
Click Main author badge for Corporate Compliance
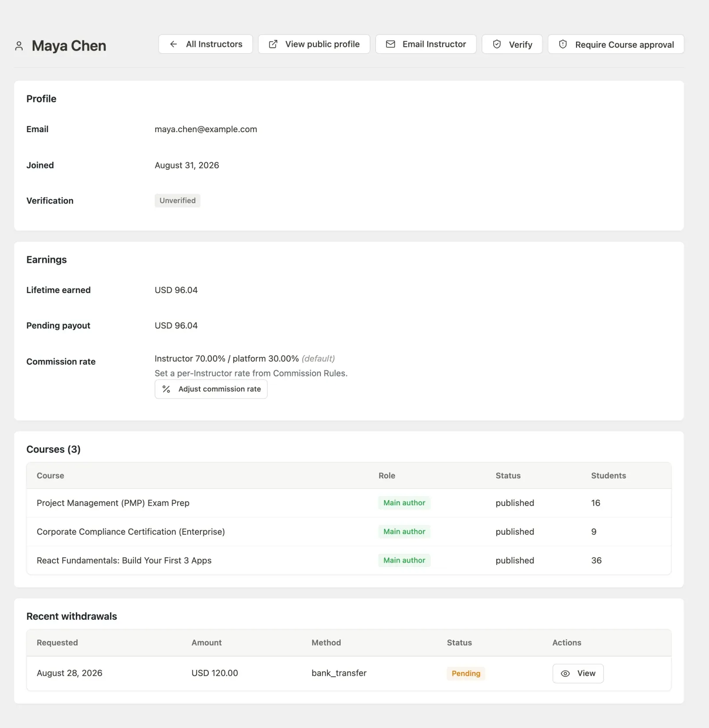click(x=404, y=532)
